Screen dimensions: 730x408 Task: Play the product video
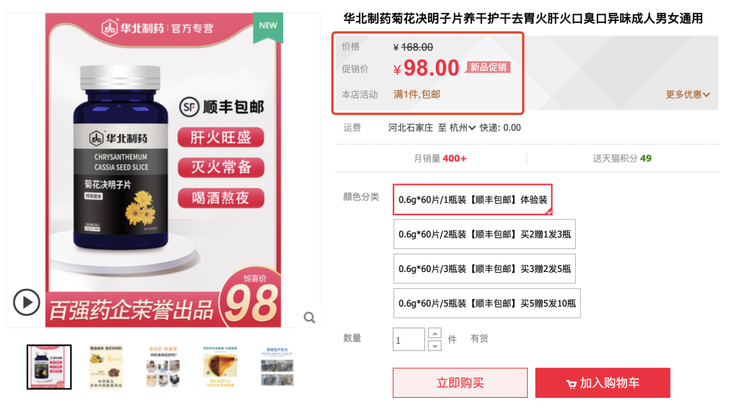27,301
